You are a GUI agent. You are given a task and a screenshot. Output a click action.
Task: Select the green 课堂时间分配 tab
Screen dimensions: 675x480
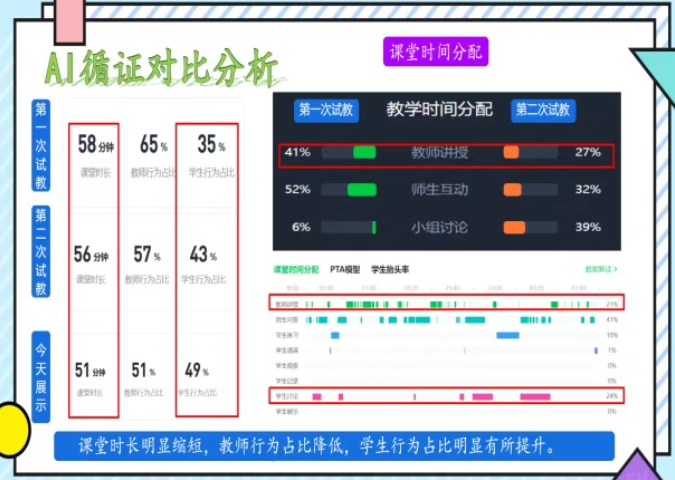[x=296, y=270]
